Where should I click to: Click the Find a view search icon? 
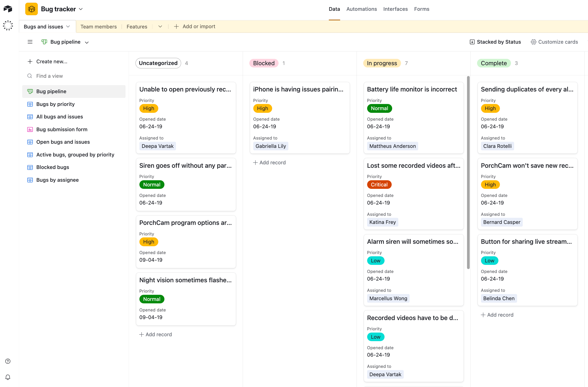pos(30,76)
